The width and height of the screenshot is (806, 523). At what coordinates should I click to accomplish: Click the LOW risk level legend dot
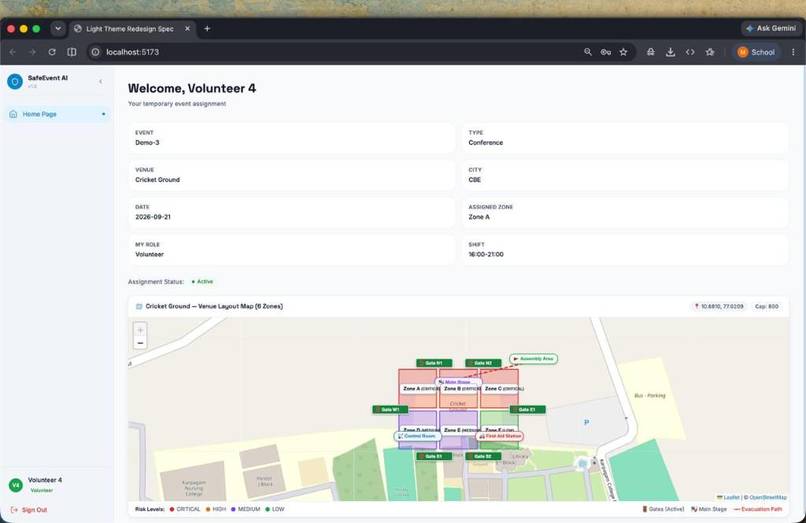267,510
